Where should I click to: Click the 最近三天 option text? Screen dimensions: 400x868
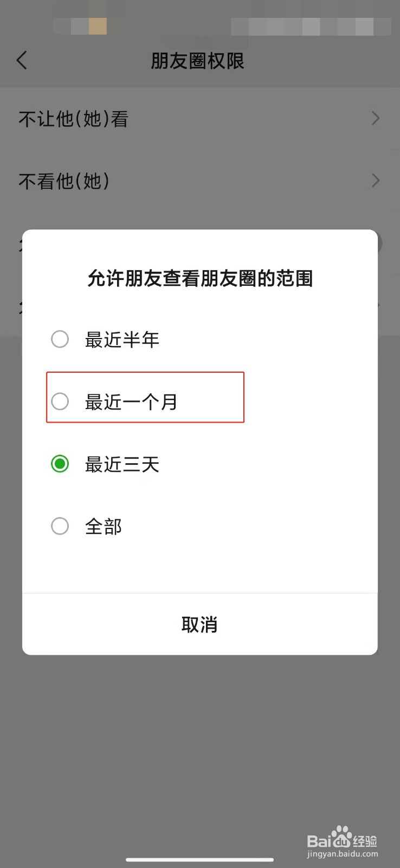(x=122, y=464)
